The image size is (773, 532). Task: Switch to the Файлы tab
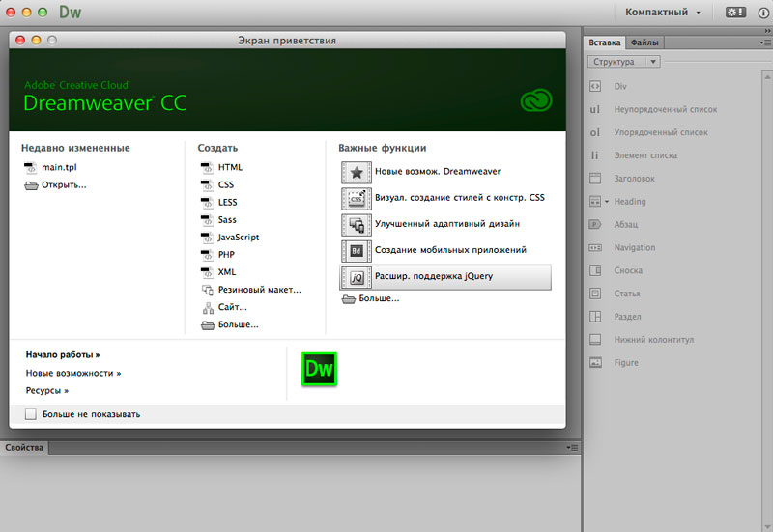point(644,42)
